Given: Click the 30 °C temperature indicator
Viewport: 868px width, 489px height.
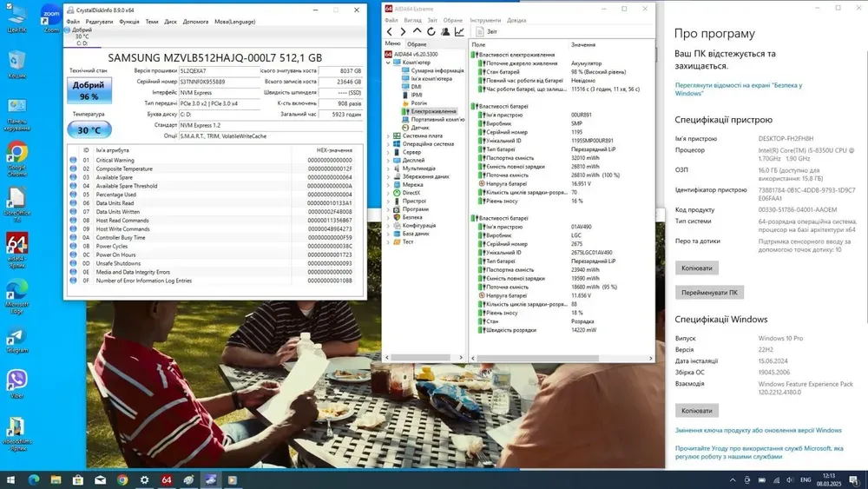Looking at the screenshot, I should point(89,130).
